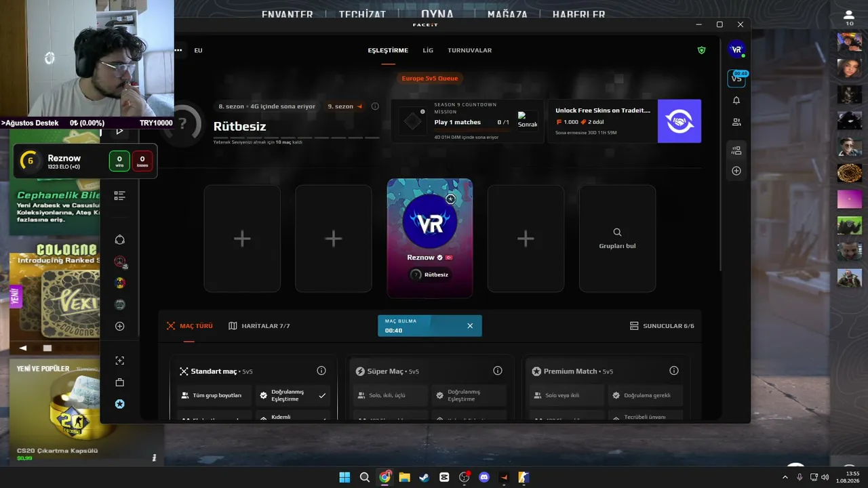Click the season info icon beside 9. sezon

(x=375, y=106)
